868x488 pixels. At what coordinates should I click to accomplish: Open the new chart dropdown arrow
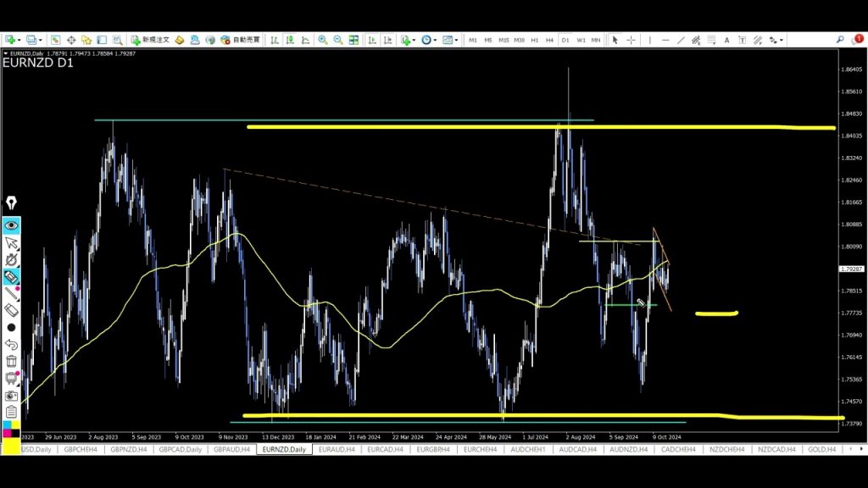pyautogui.click(x=18, y=40)
